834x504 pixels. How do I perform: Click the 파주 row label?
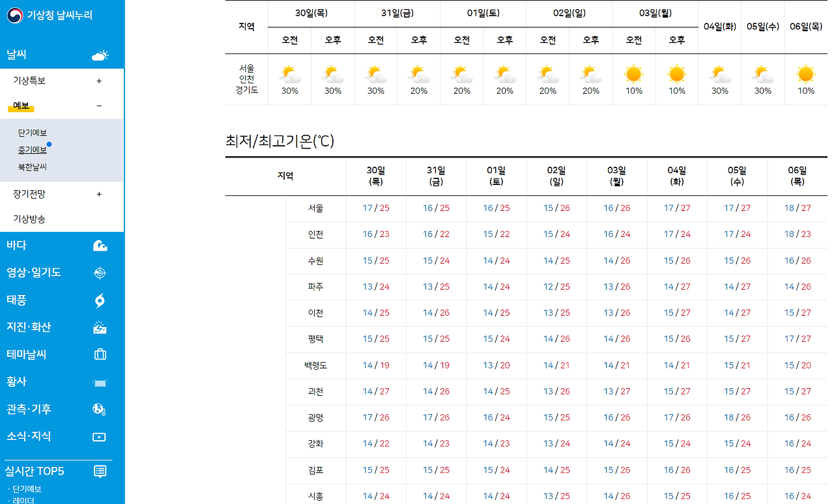(x=315, y=287)
